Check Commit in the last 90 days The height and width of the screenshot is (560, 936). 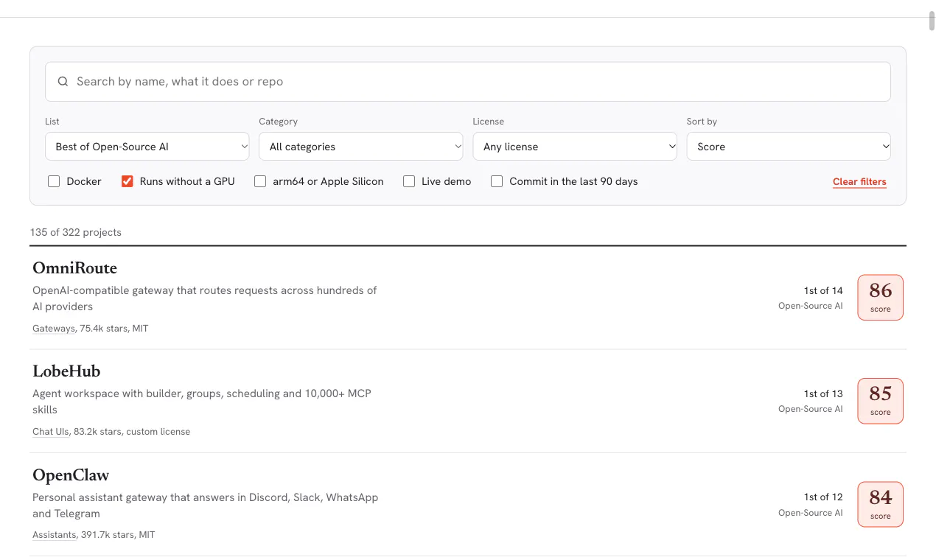(497, 181)
